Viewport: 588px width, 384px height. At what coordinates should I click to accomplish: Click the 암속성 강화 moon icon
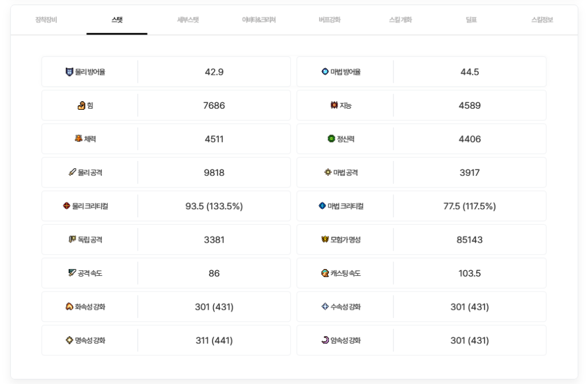(x=325, y=340)
